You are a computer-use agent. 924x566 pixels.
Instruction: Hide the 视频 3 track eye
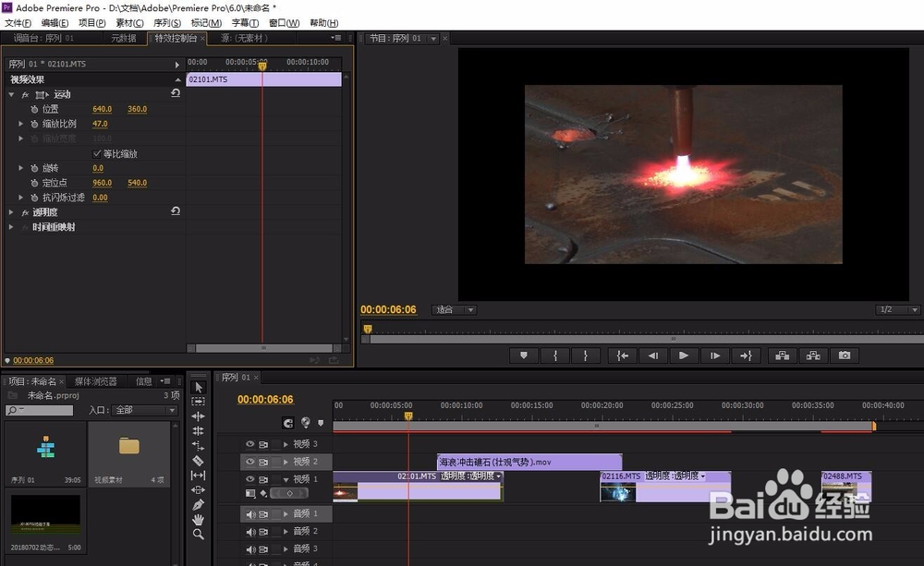tap(249, 443)
